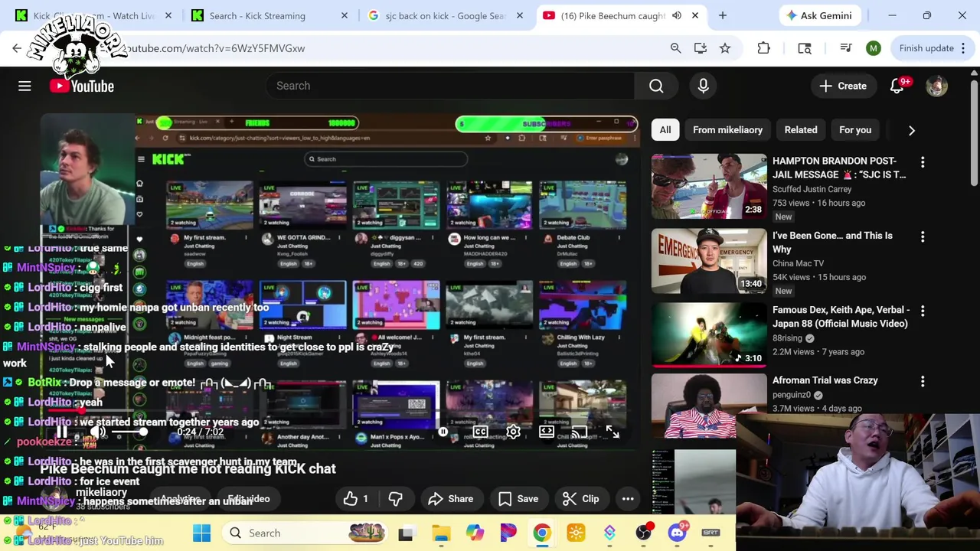Open YouTube guide hamburger menu

point(24,86)
